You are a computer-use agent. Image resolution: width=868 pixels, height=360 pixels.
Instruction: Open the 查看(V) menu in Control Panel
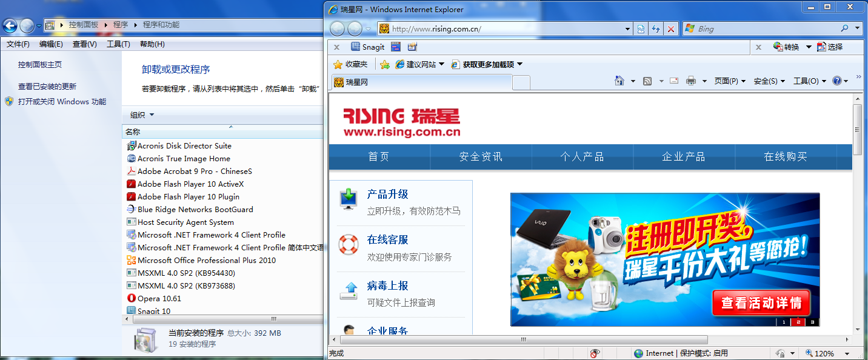click(x=84, y=44)
